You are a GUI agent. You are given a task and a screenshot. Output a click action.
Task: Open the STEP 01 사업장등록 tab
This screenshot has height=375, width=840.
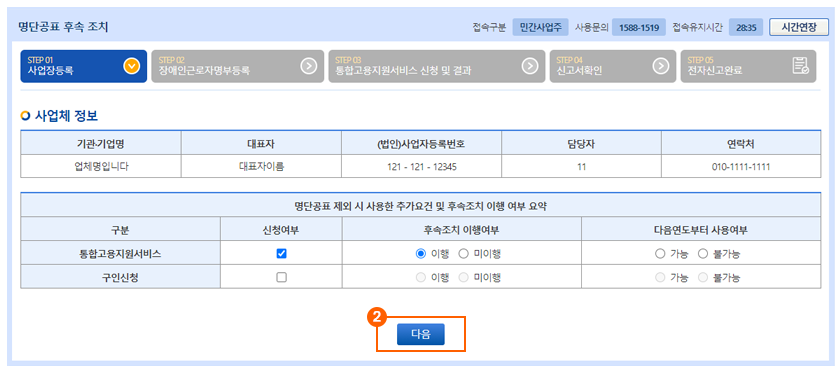[x=84, y=66]
